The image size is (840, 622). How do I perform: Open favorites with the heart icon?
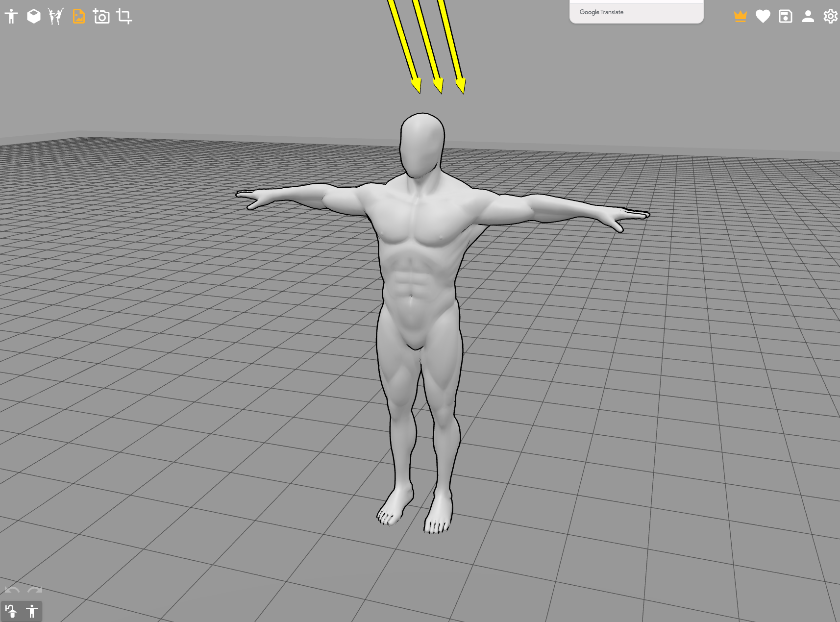coord(763,17)
